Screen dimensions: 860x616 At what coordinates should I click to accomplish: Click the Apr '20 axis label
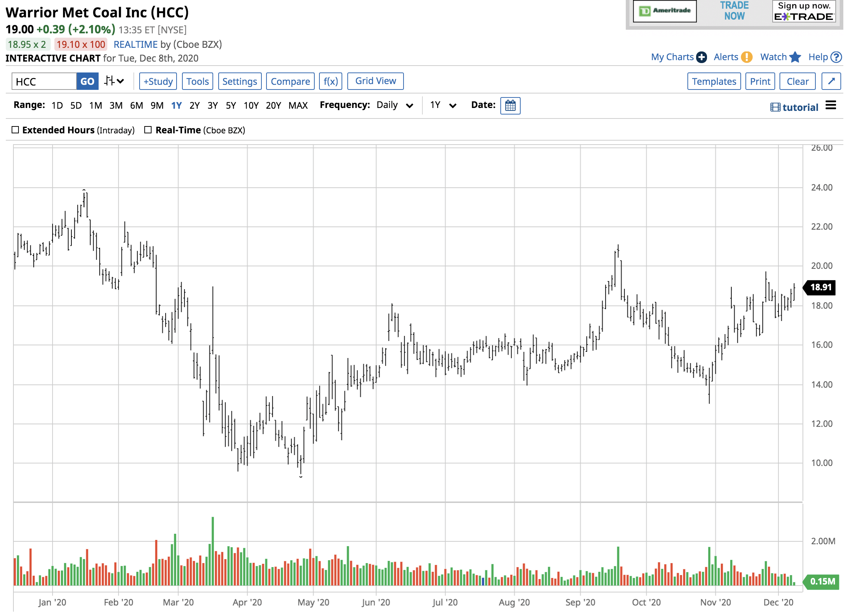tap(247, 602)
